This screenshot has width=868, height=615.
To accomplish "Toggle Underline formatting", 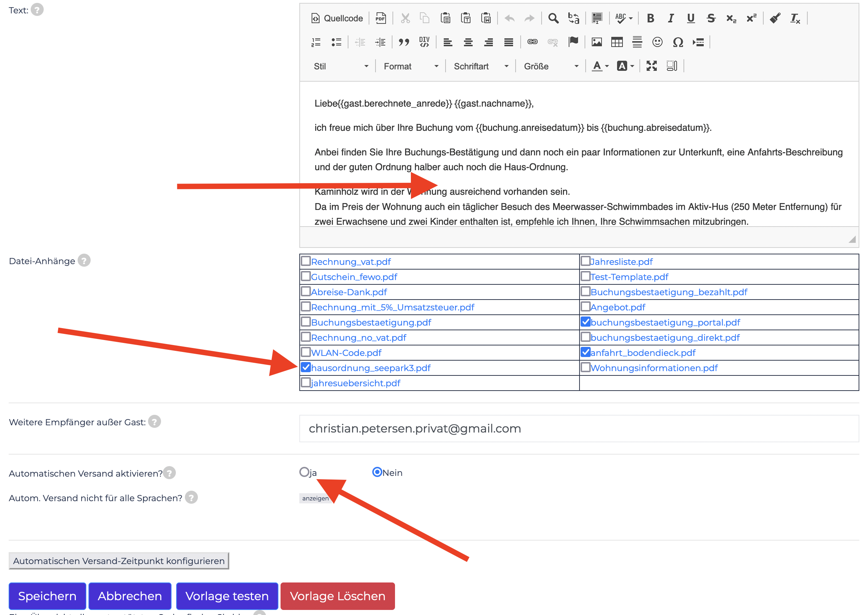I will pyautogui.click(x=691, y=18).
